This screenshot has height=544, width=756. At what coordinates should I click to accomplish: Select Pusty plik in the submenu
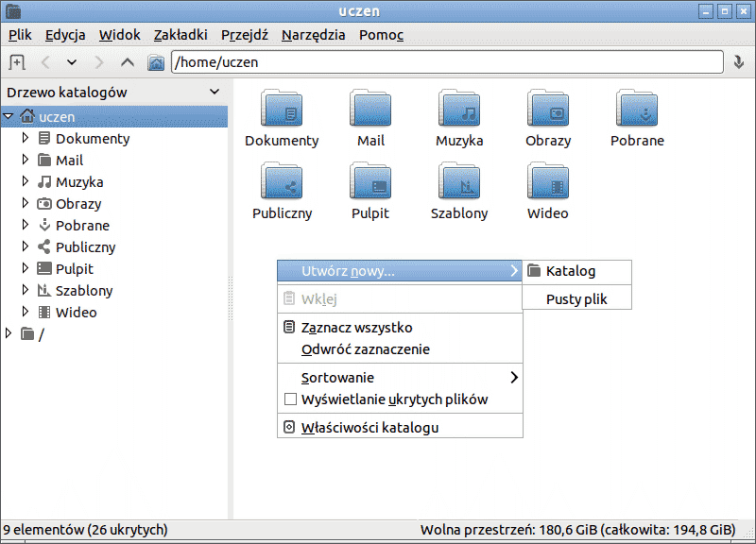click(576, 299)
